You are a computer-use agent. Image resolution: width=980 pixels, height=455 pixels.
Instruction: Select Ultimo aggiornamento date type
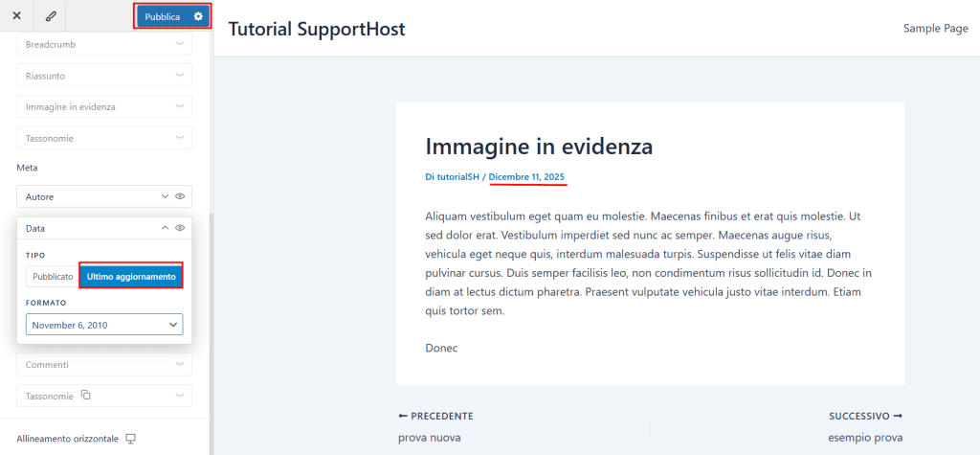point(130,276)
